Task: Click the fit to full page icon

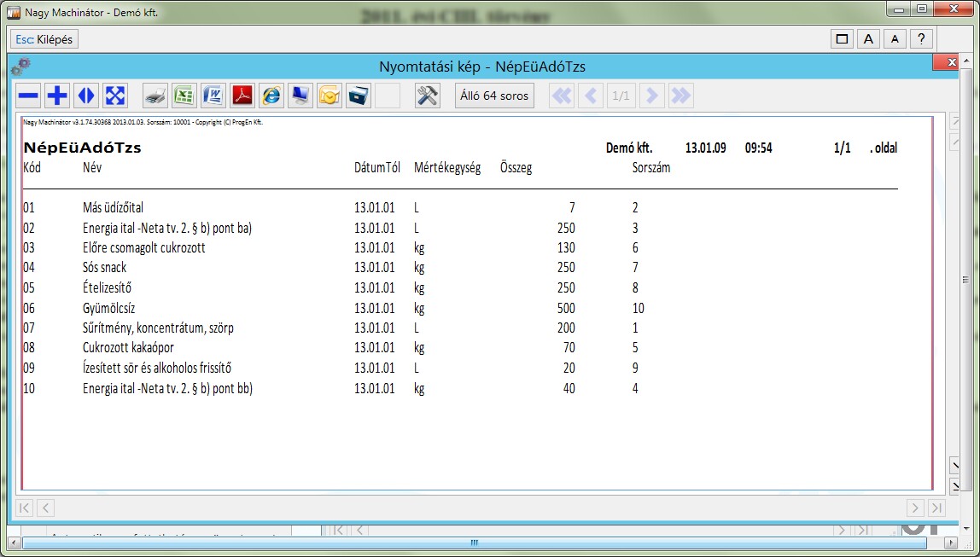Action: click(115, 96)
